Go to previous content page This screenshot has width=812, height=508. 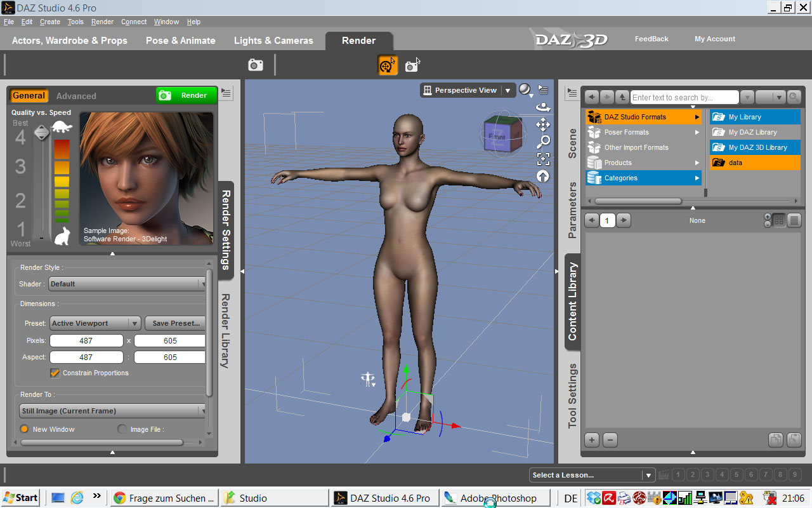tap(592, 220)
